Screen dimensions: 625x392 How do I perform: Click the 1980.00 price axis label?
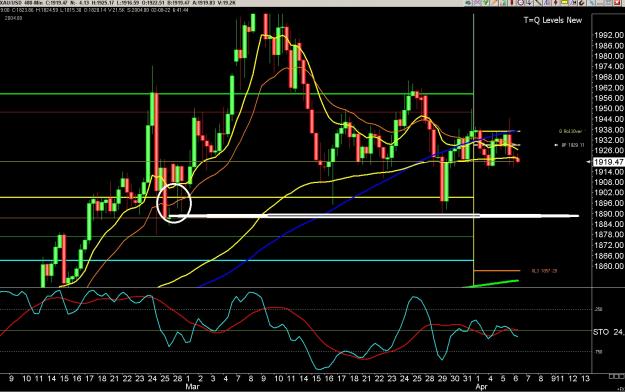tap(609, 56)
